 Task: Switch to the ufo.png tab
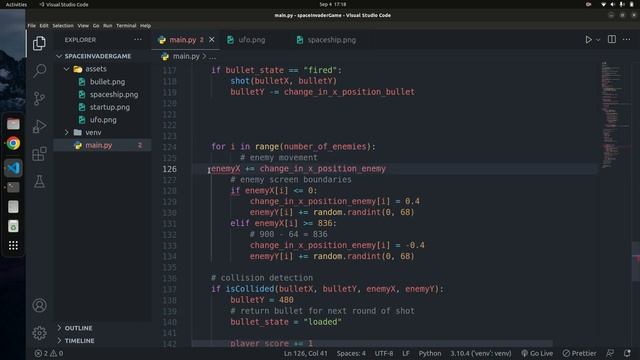pyautogui.click(x=252, y=40)
